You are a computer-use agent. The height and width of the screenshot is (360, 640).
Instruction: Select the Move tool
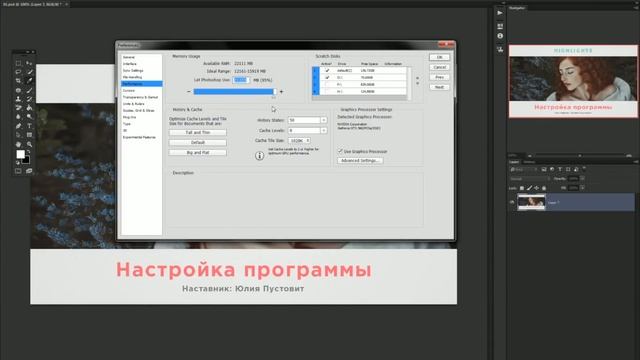29,63
